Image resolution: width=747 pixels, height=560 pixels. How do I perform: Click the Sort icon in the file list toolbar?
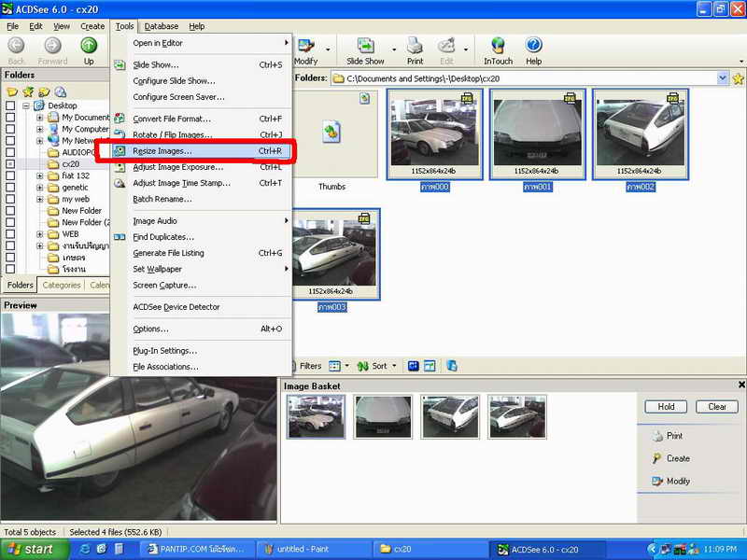363,366
